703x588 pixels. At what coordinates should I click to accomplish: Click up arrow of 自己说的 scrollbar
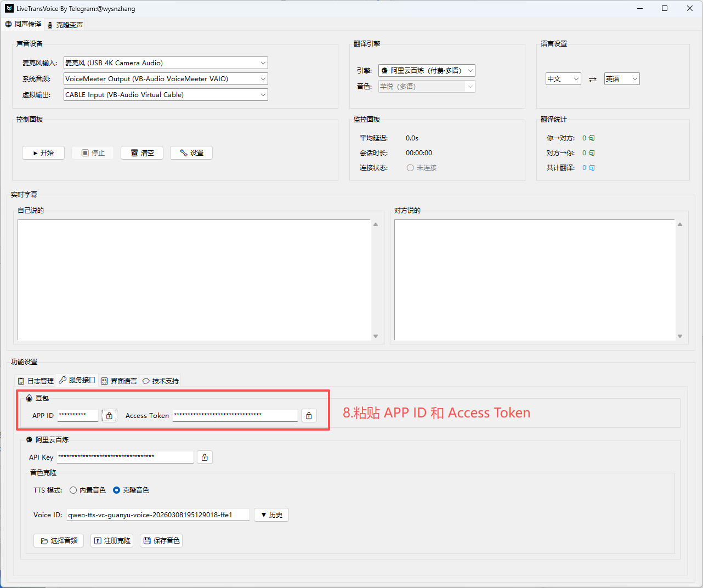[376, 224]
